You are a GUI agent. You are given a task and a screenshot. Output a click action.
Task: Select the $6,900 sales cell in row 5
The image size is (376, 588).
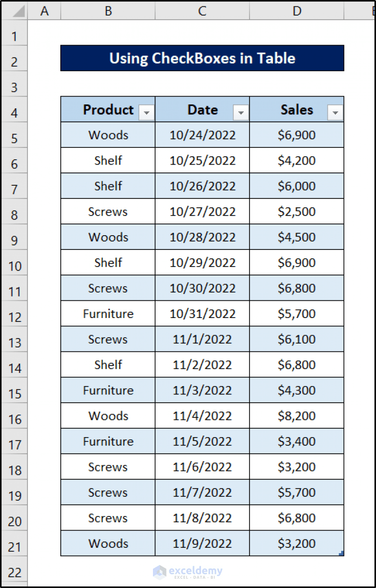(x=297, y=135)
